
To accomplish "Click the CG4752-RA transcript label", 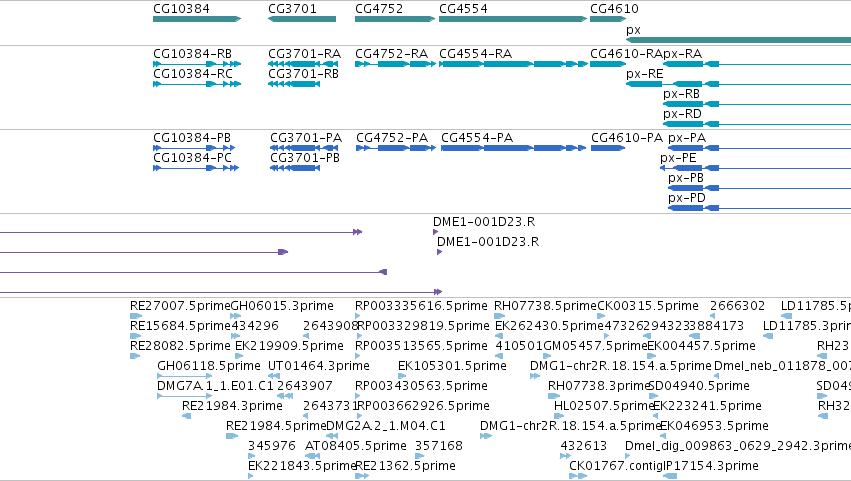I will 391,54.
